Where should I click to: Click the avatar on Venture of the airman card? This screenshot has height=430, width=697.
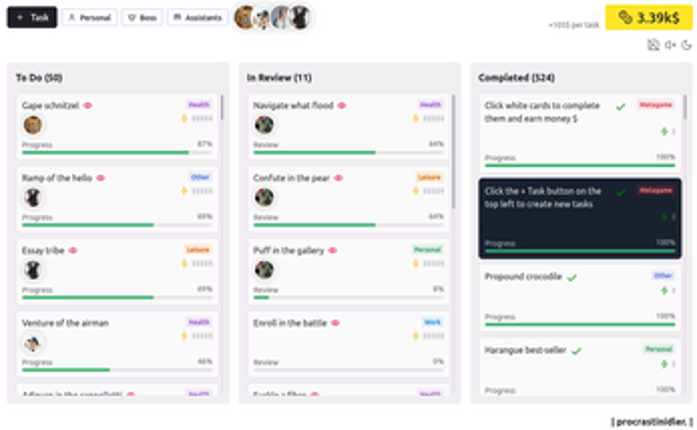click(32, 342)
